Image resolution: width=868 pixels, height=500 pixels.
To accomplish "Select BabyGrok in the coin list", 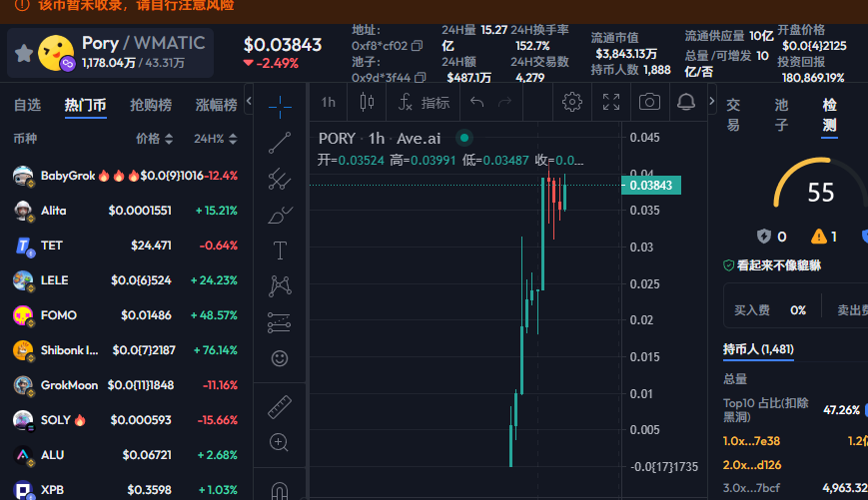I will click(126, 176).
